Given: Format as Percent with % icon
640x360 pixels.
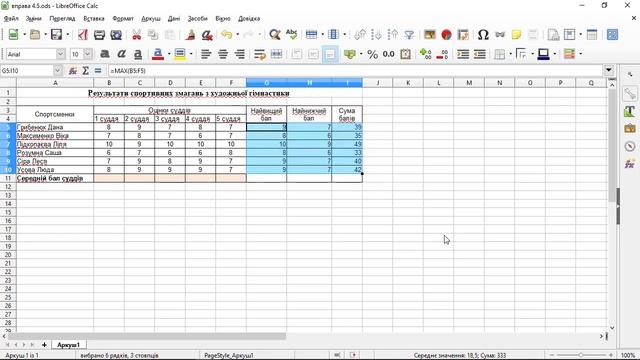Looking at the screenshot, I should (x=372, y=54).
